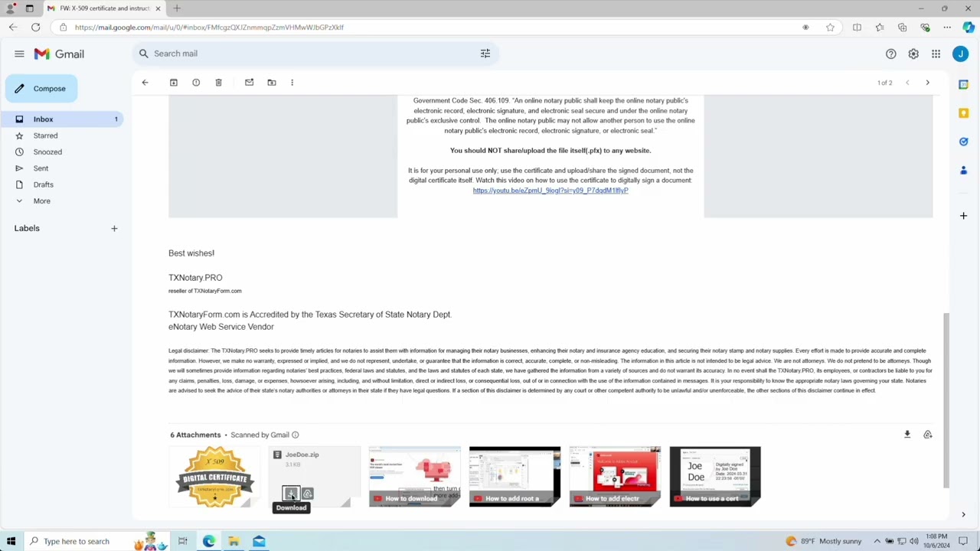Open Gmail Support help icon
980x551 pixels.
[x=891, y=54]
